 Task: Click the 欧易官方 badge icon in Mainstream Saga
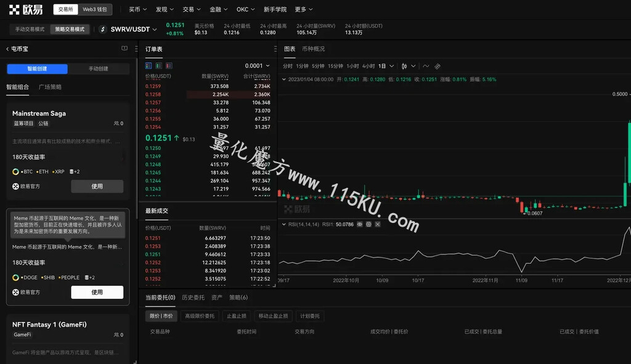click(x=15, y=186)
